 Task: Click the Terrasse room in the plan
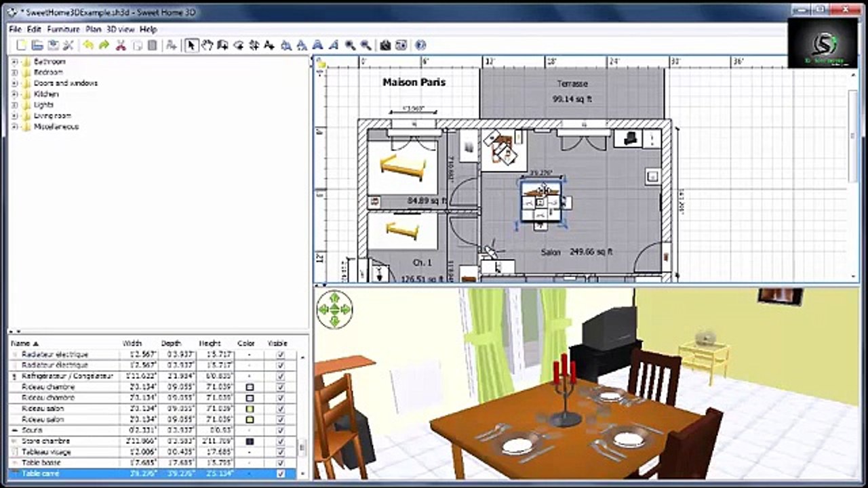click(x=572, y=92)
